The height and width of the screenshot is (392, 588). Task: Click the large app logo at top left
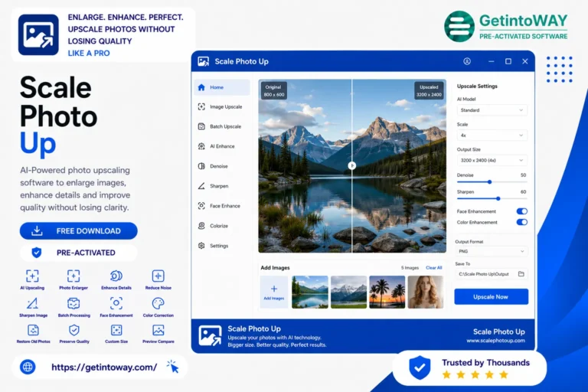coord(38,35)
